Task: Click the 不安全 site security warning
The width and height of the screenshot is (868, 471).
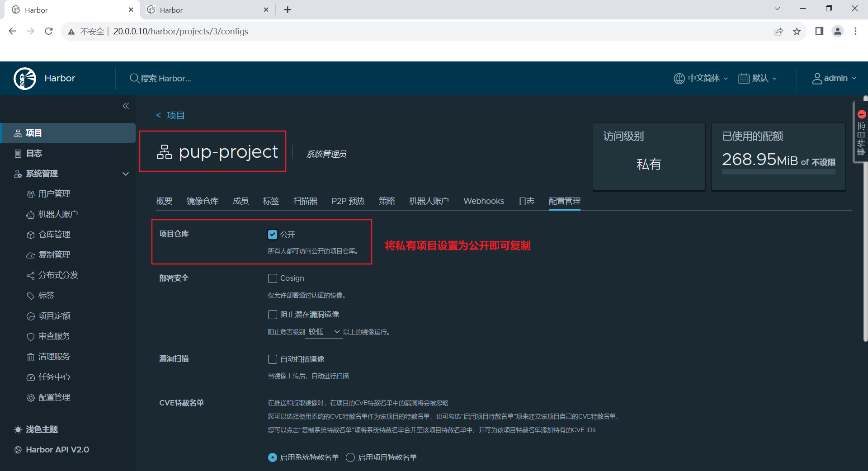Action: coord(86,31)
